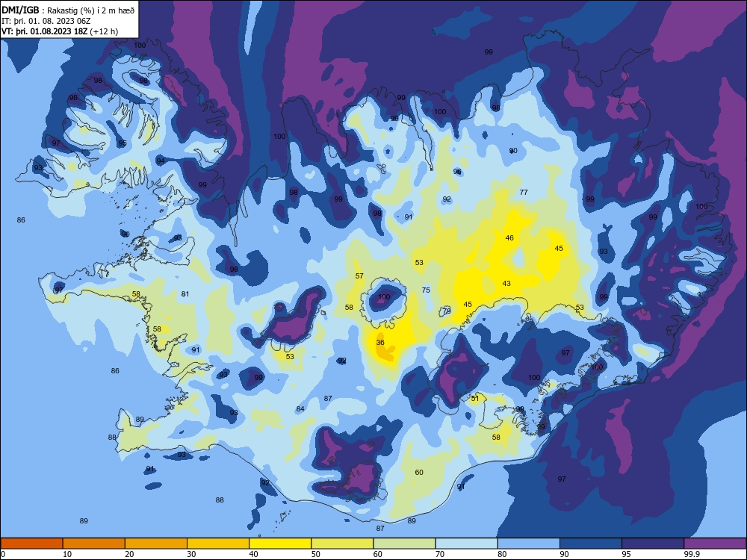
Task: Select the map value '94'
Action: coord(161,161)
